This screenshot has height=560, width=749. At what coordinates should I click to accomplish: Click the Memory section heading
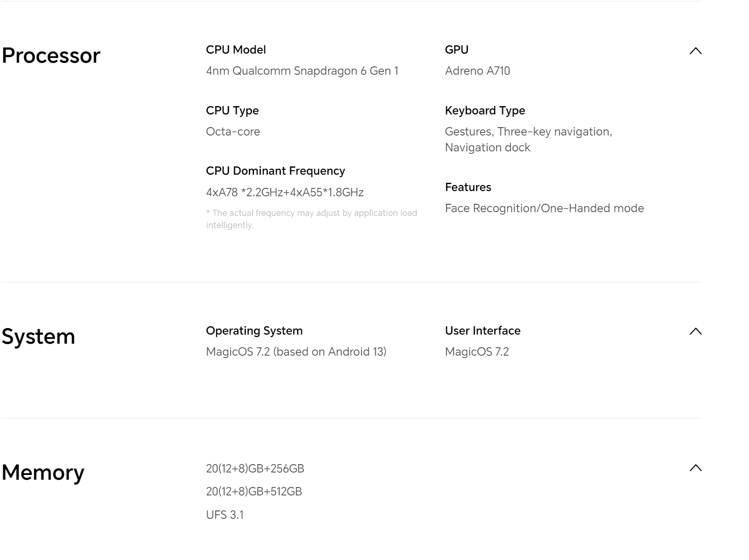[x=43, y=473]
